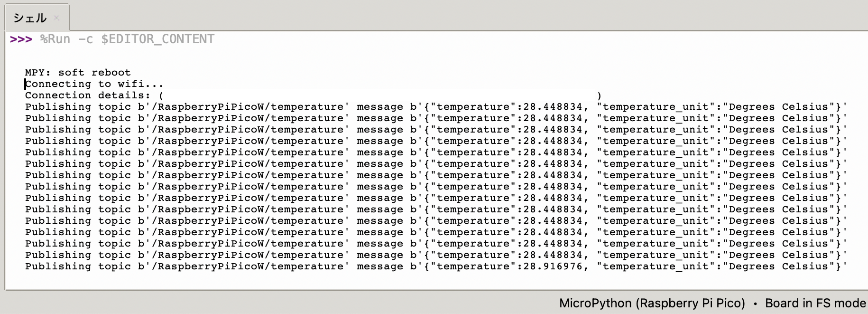
Task: Click "message" in the last Publishing line
Action: click(379, 266)
